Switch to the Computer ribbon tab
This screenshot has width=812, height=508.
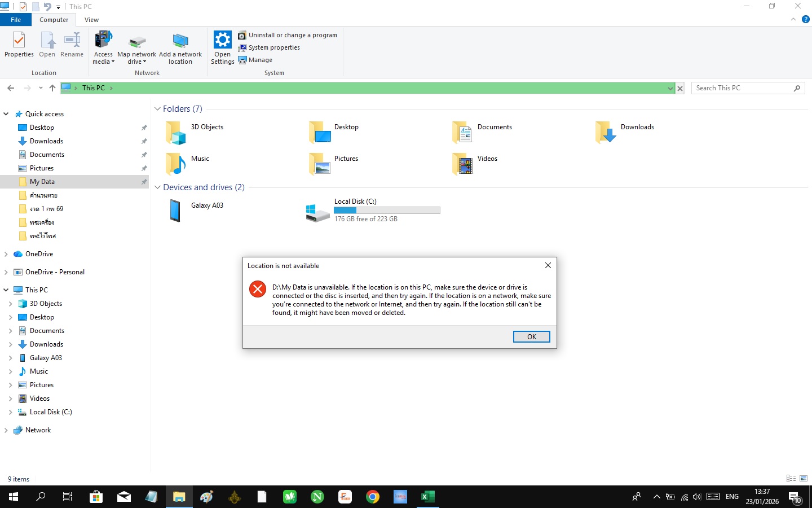(54, 20)
